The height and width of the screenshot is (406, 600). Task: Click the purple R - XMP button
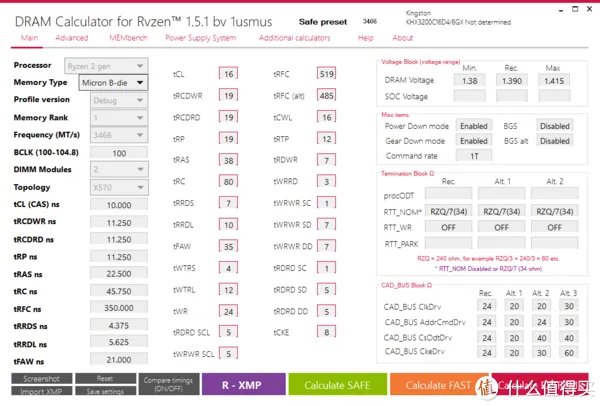tap(243, 386)
